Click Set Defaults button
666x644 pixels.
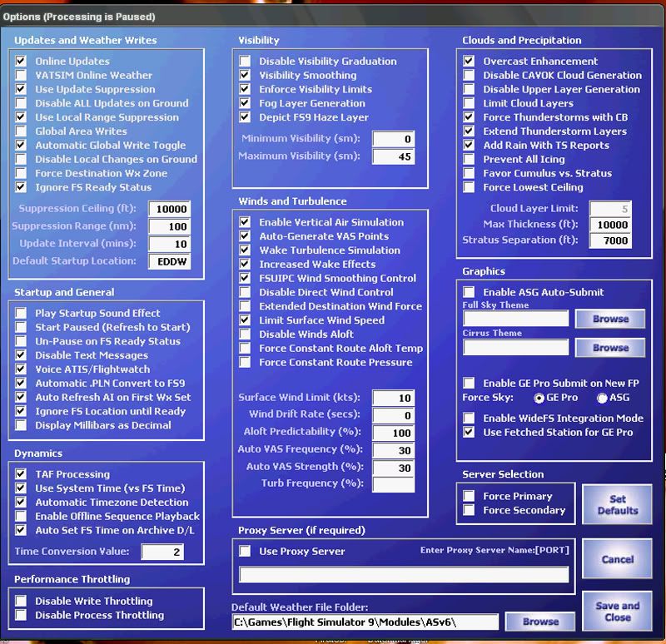pyautogui.click(x=617, y=504)
